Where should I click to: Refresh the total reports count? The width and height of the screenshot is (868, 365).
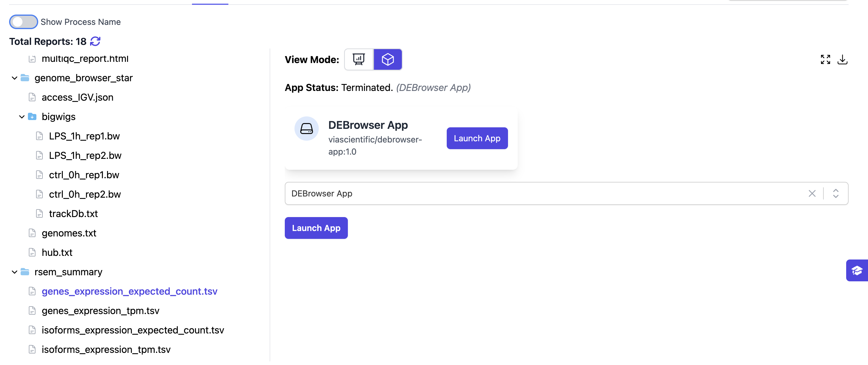(95, 42)
